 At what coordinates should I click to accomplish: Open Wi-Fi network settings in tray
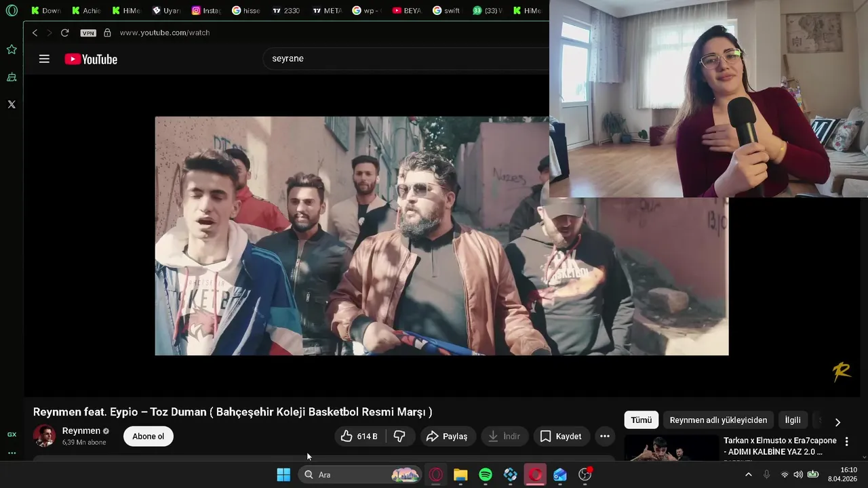tap(785, 474)
